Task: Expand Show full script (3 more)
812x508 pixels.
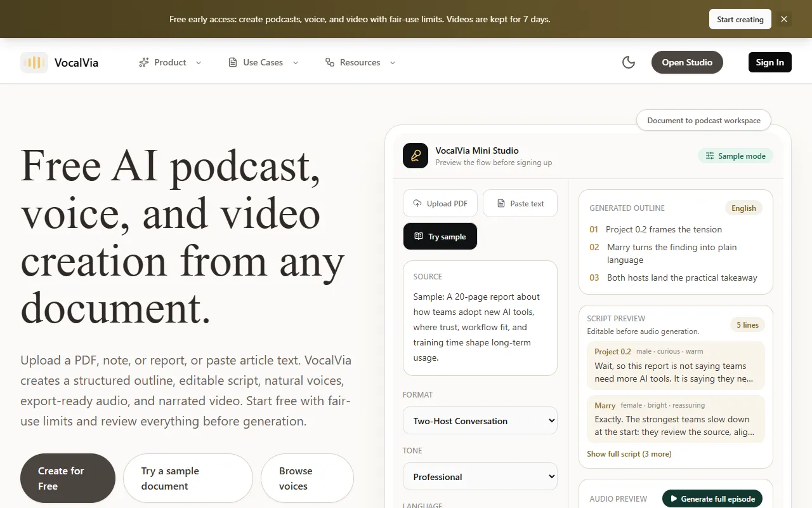Action: coord(629,453)
